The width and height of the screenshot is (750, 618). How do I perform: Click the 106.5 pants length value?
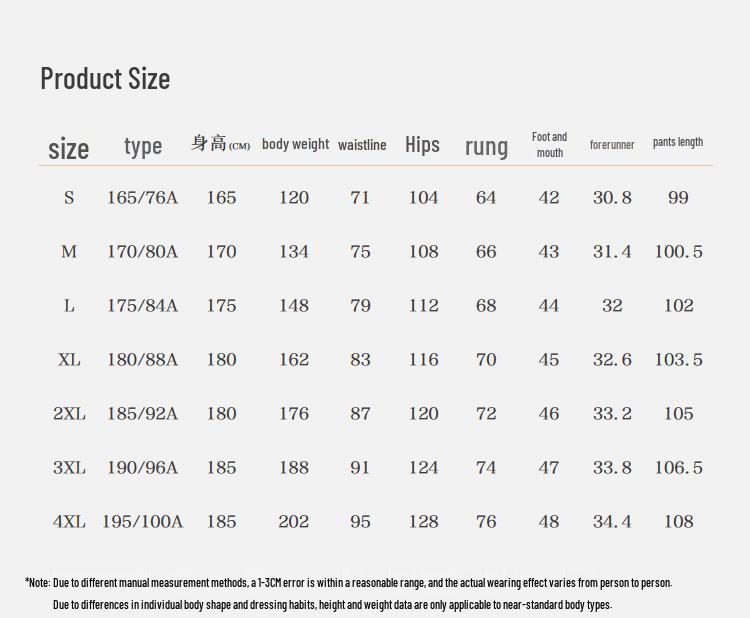point(678,468)
